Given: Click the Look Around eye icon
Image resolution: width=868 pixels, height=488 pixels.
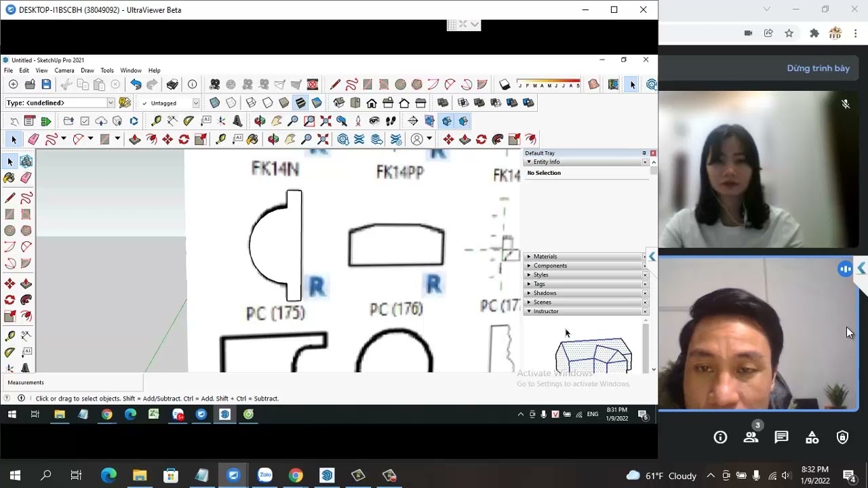Looking at the screenshot, I should 374,121.
